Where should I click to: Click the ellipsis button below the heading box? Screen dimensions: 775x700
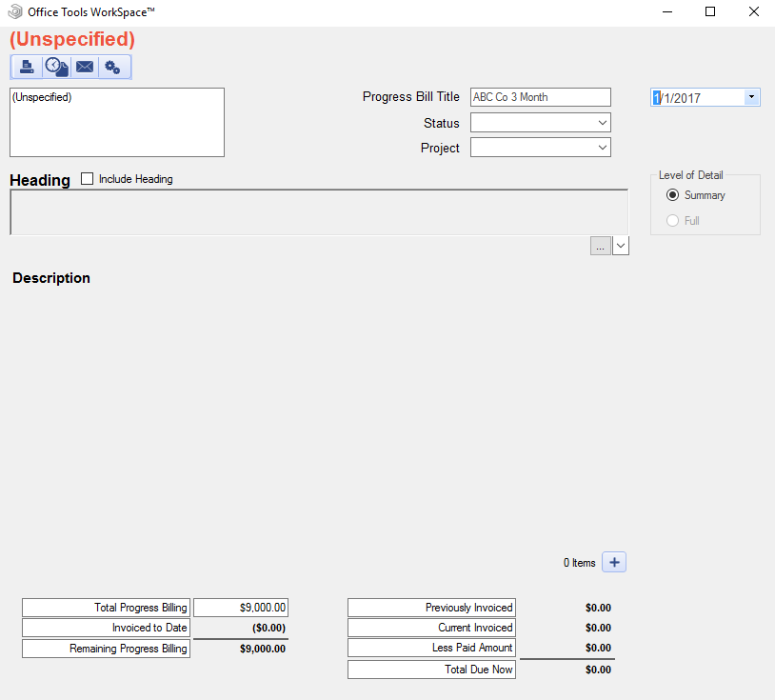coord(600,246)
